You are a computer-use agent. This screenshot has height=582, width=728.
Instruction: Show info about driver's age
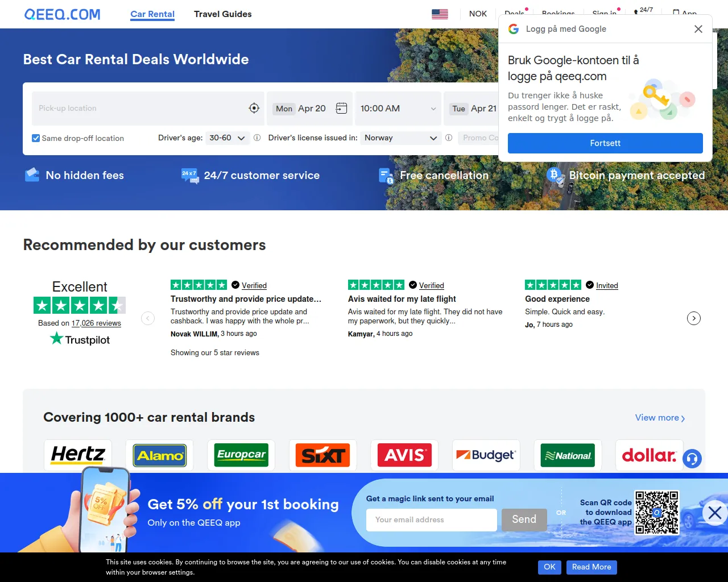(257, 138)
